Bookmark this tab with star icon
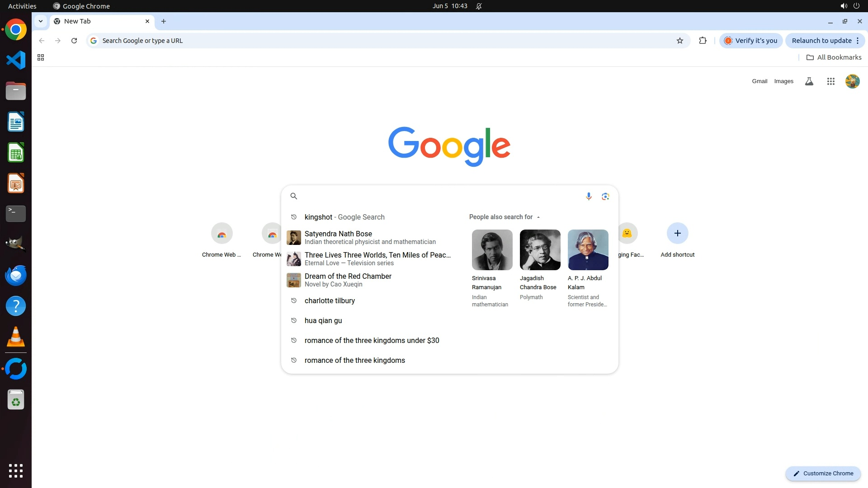868x488 pixels. coord(679,41)
